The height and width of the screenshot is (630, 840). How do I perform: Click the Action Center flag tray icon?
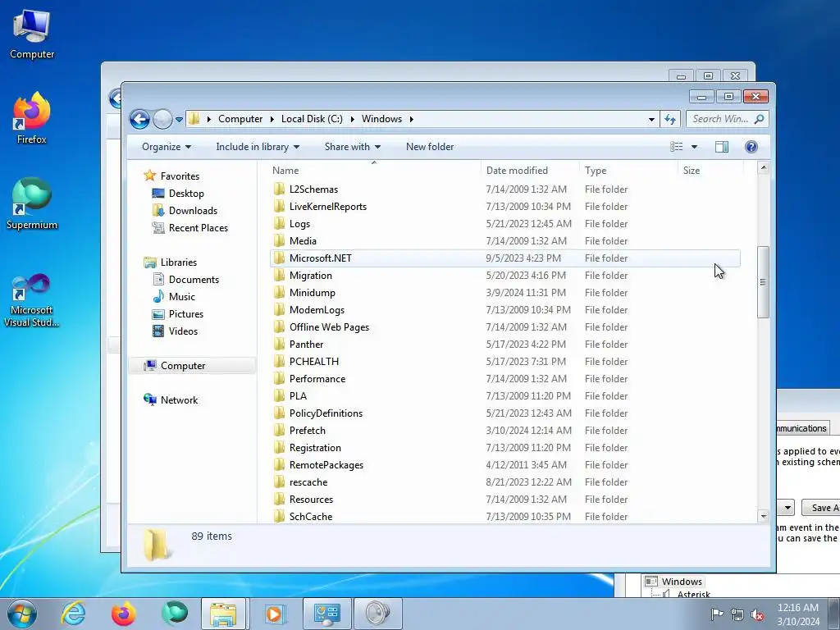[x=717, y=614]
